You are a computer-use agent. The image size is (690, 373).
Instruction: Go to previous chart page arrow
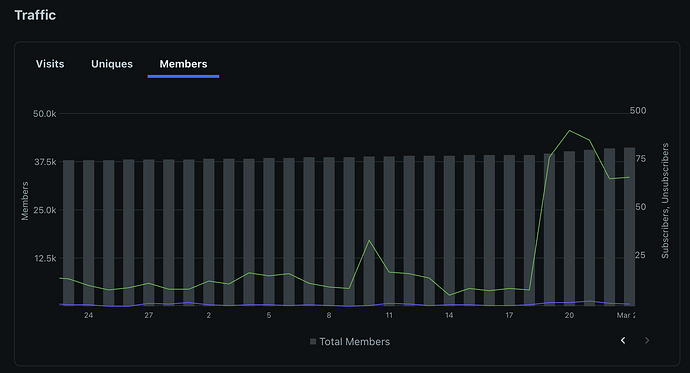(x=623, y=340)
